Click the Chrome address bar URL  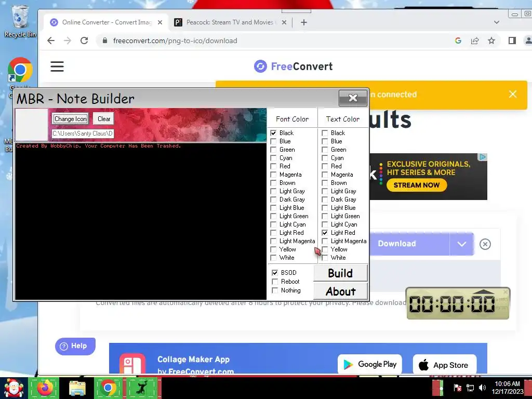click(x=175, y=41)
